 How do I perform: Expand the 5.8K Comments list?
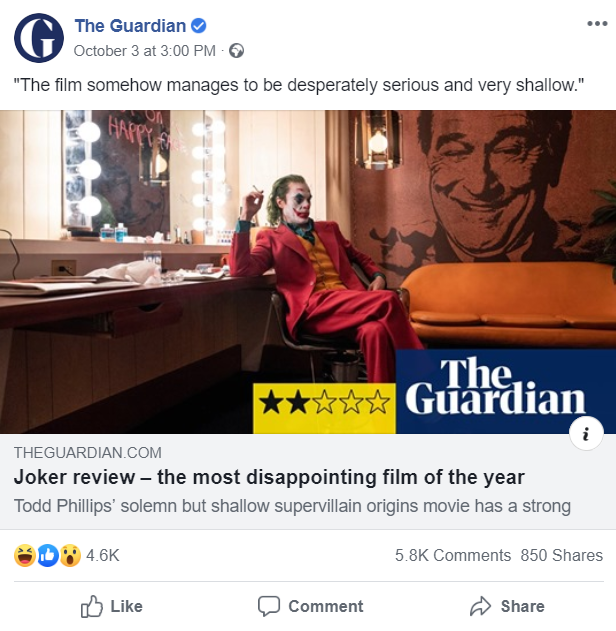[x=453, y=555]
